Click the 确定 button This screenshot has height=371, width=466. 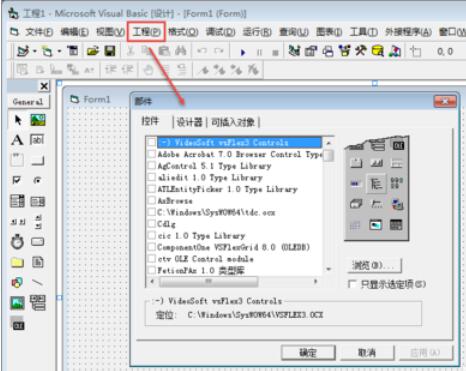pos(308,353)
